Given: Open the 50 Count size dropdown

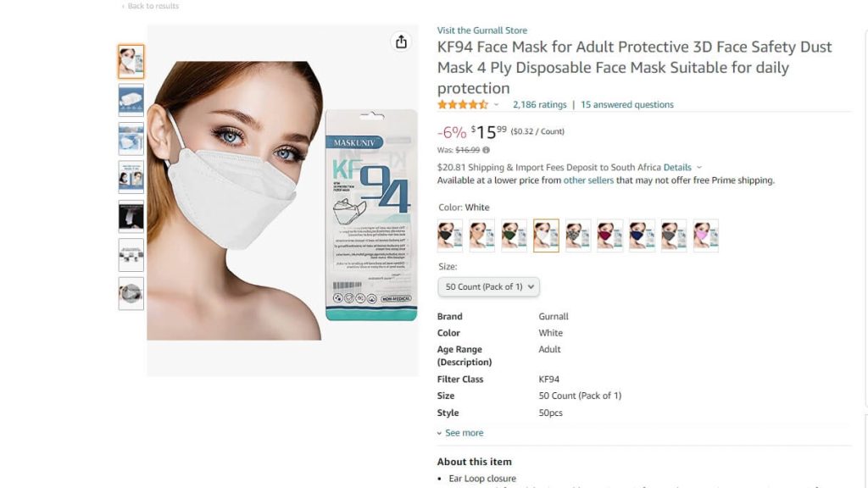Looking at the screenshot, I should pos(488,286).
